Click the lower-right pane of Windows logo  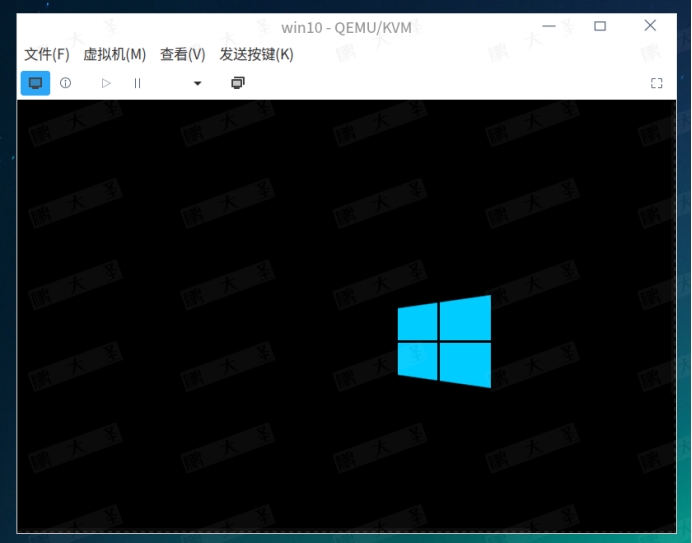click(466, 364)
